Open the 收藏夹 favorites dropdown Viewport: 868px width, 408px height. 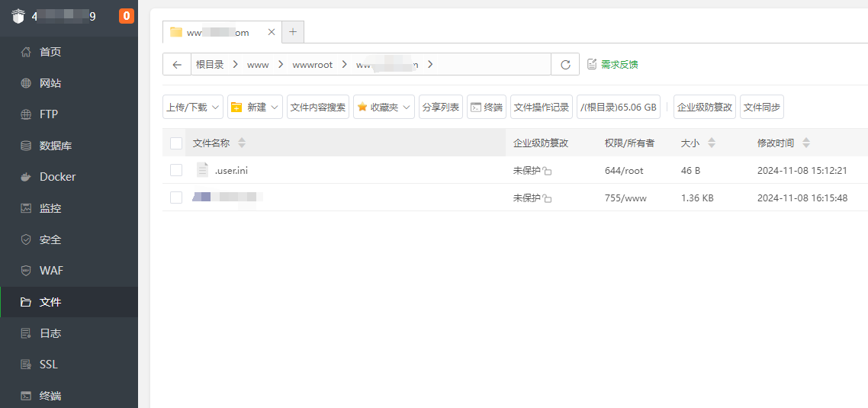coord(384,108)
